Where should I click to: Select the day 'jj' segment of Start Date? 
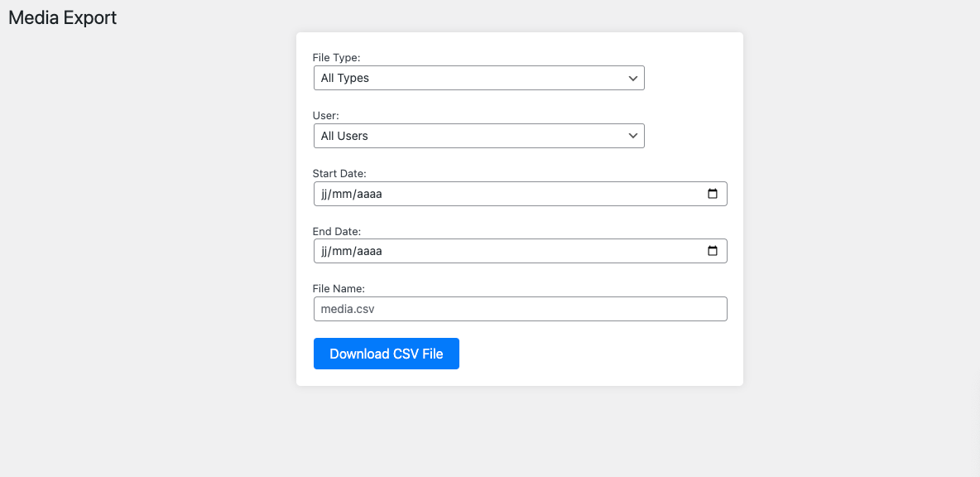tap(325, 194)
